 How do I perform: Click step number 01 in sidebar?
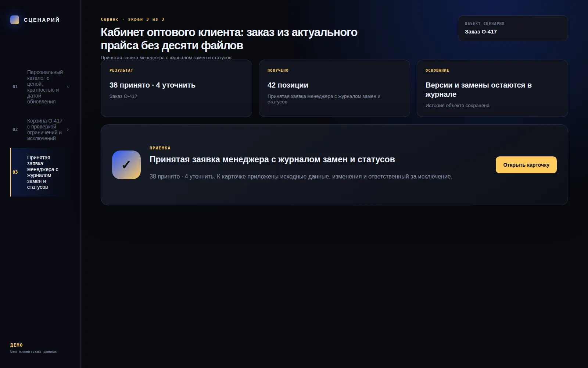[15, 87]
